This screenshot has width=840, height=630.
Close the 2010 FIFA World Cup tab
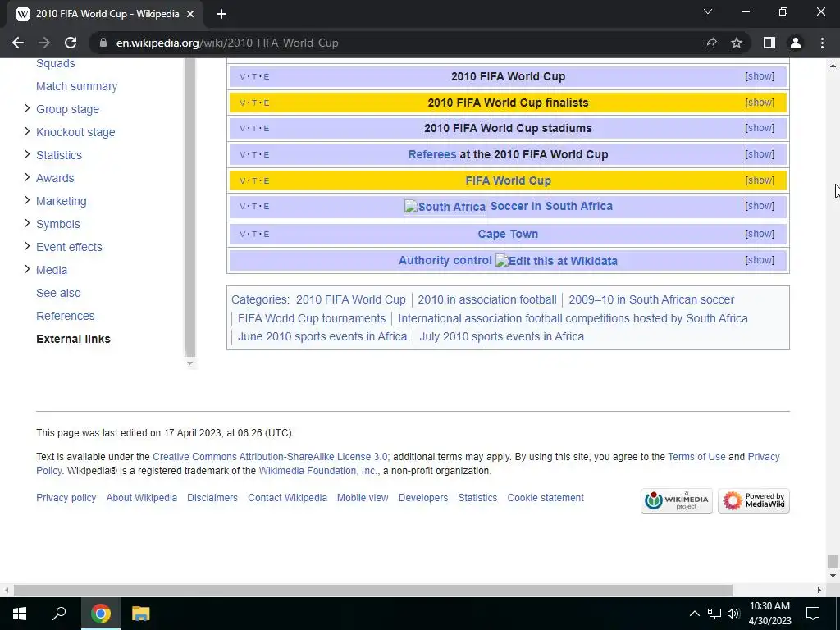(x=190, y=14)
